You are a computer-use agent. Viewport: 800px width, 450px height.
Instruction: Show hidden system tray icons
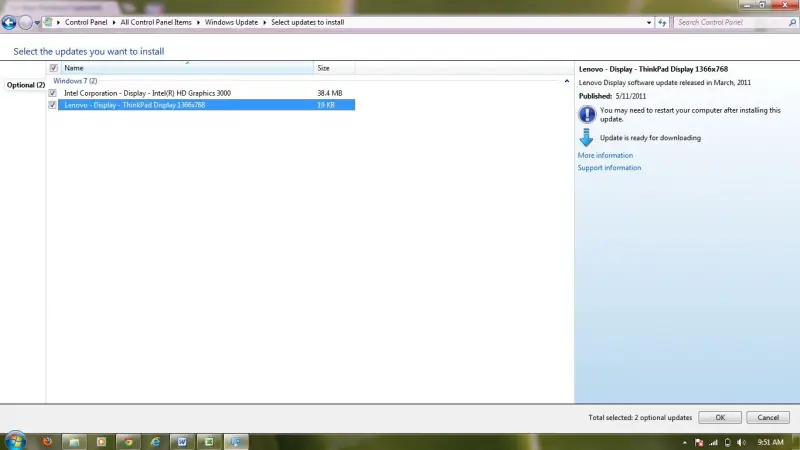tap(685, 442)
